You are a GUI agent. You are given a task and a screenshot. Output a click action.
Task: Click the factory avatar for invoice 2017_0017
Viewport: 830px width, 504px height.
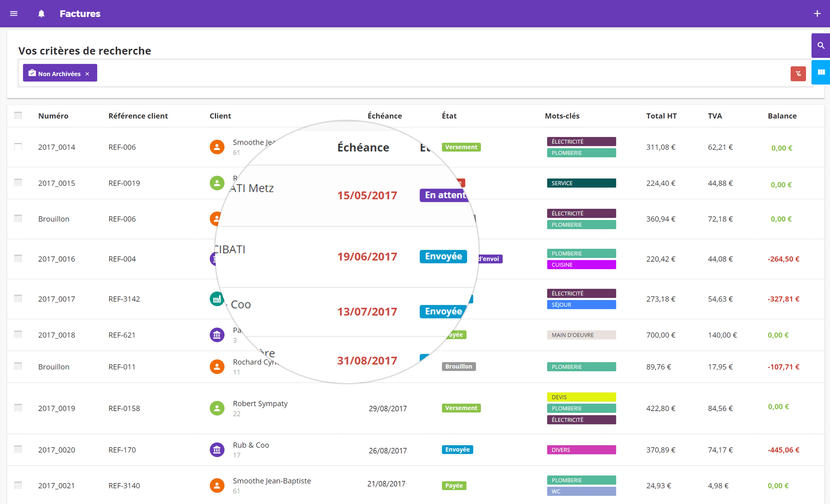pos(216,299)
